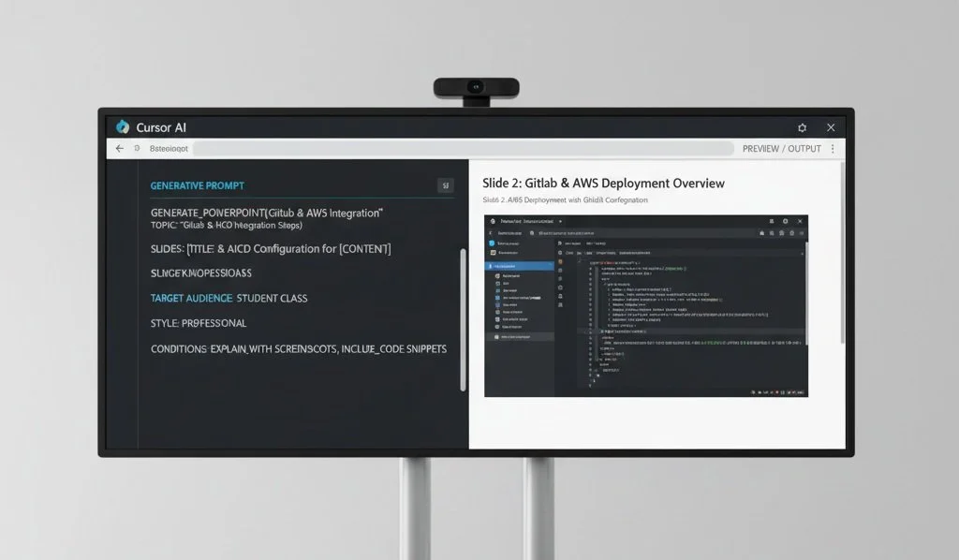Viewport: 959px width, 560px height.
Task: Open the embedded code editor screenshot thumbnail
Action: point(646,305)
